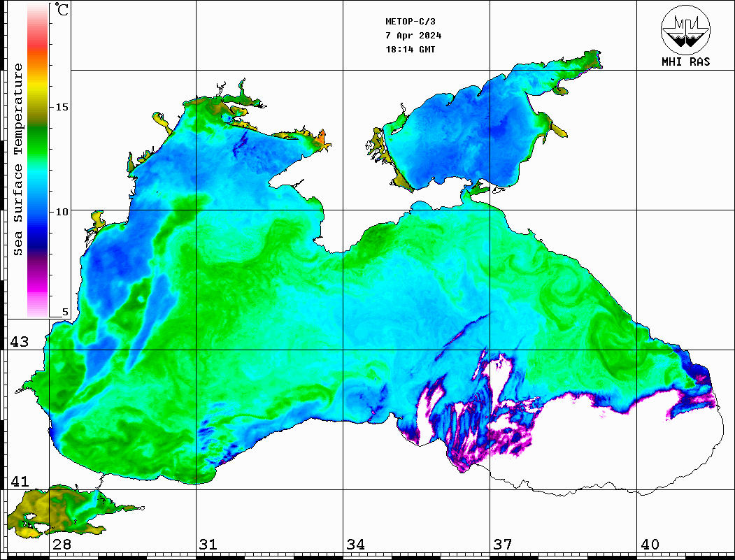Click the longitude label '37'

pyautogui.click(x=503, y=545)
